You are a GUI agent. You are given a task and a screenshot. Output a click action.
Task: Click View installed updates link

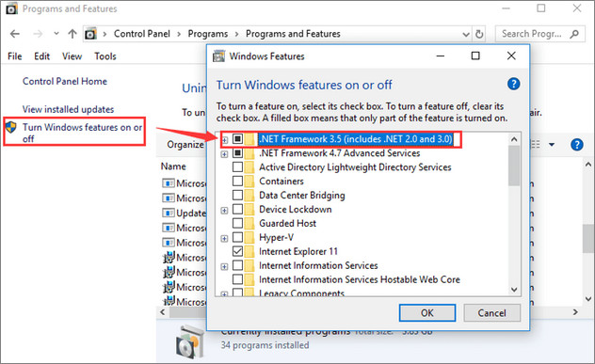point(68,109)
